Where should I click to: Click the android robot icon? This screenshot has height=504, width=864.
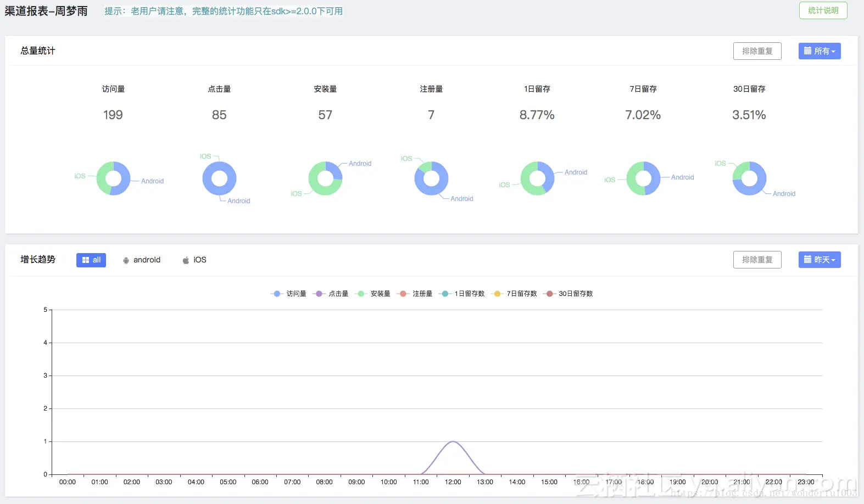pyautogui.click(x=126, y=261)
